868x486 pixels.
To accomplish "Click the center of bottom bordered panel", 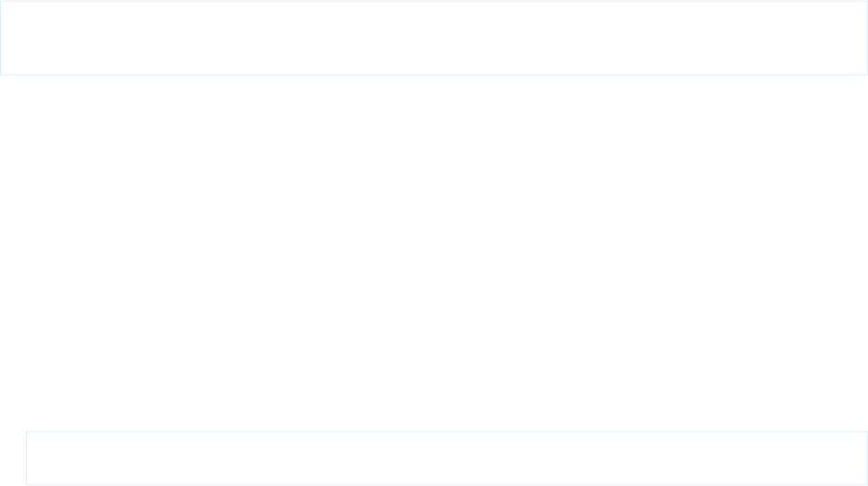I will point(446,458).
